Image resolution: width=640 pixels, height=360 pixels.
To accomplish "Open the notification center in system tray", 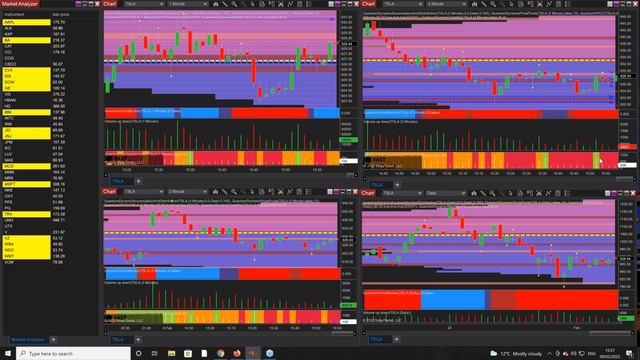I will [629, 353].
